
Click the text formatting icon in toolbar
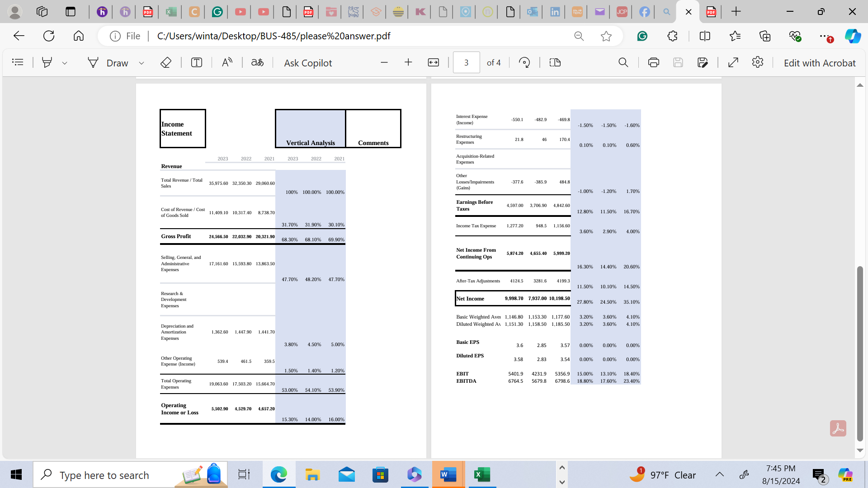pyautogui.click(x=196, y=62)
